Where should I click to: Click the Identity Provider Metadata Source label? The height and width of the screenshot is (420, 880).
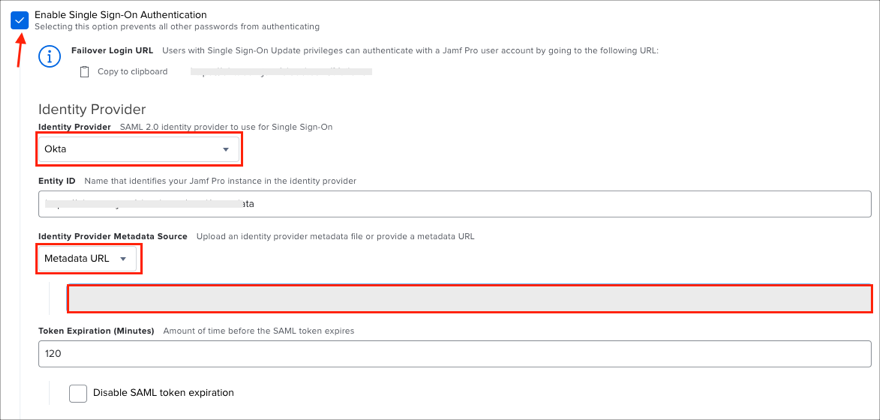[113, 236]
